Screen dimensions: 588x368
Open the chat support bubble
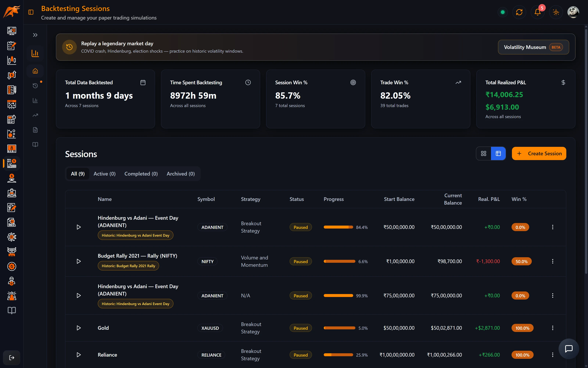pyautogui.click(x=569, y=349)
